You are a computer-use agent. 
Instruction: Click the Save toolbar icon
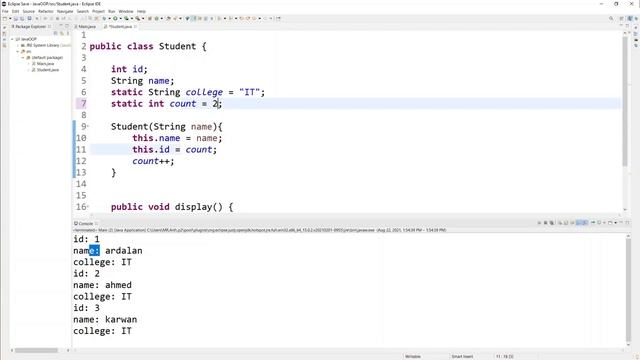[16, 18]
